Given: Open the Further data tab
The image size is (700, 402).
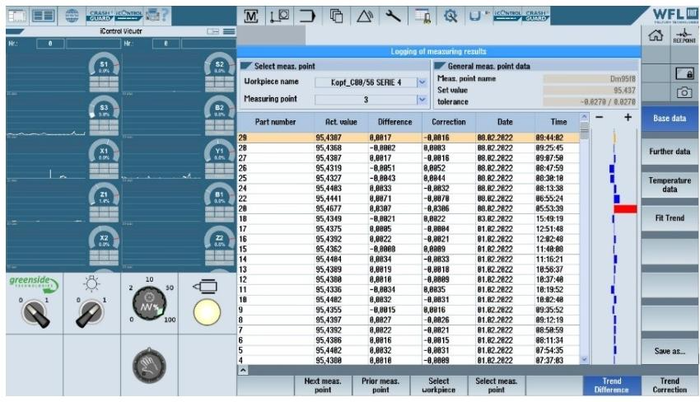Looking at the screenshot, I should coord(669,152).
